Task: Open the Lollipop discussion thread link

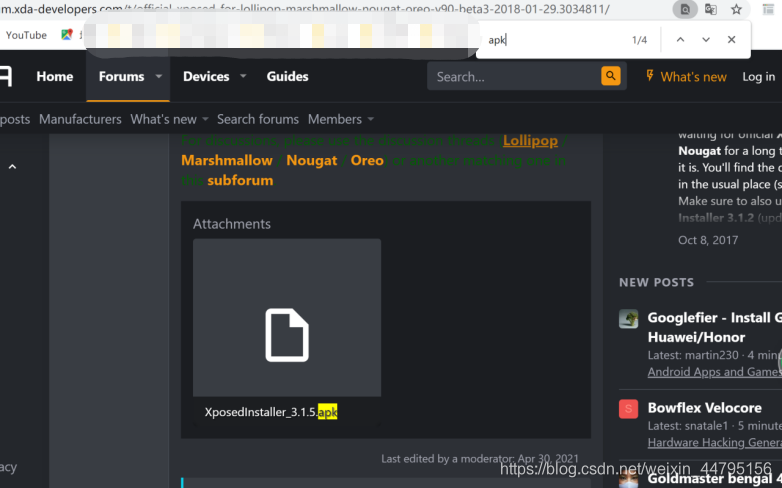Action: pyautogui.click(x=530, y=141)
